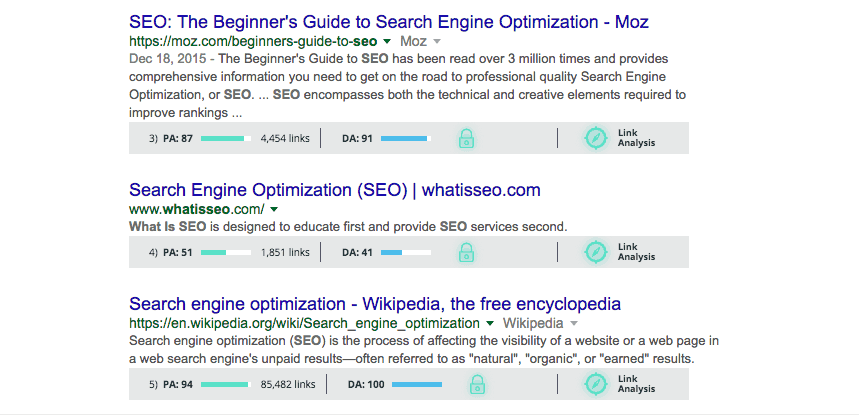Open the Search Engine Optimization whatisseo.com result

click(334, 190)
